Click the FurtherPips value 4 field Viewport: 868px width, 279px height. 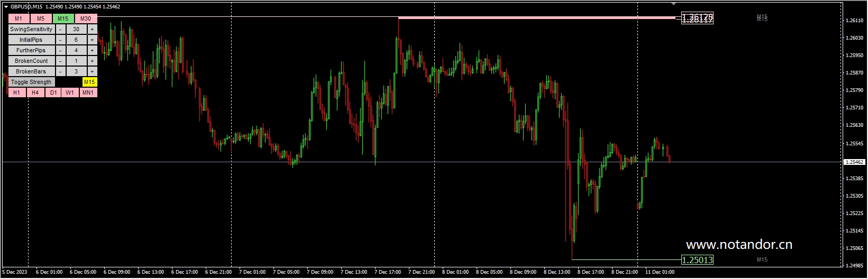[x=76, y=50]
